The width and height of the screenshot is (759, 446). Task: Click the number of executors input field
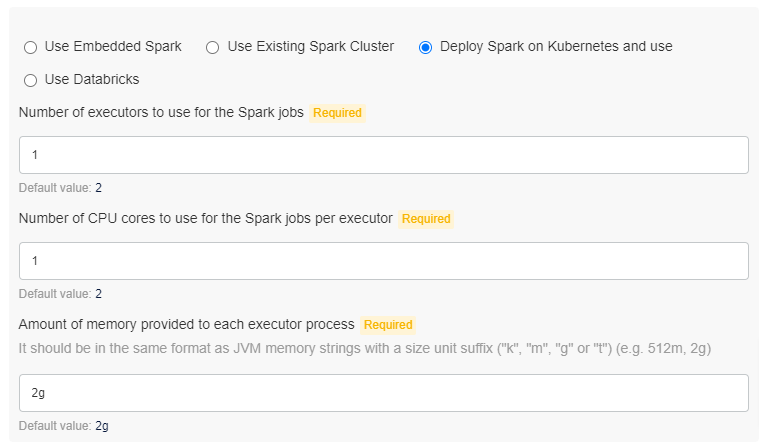(384, 155)
